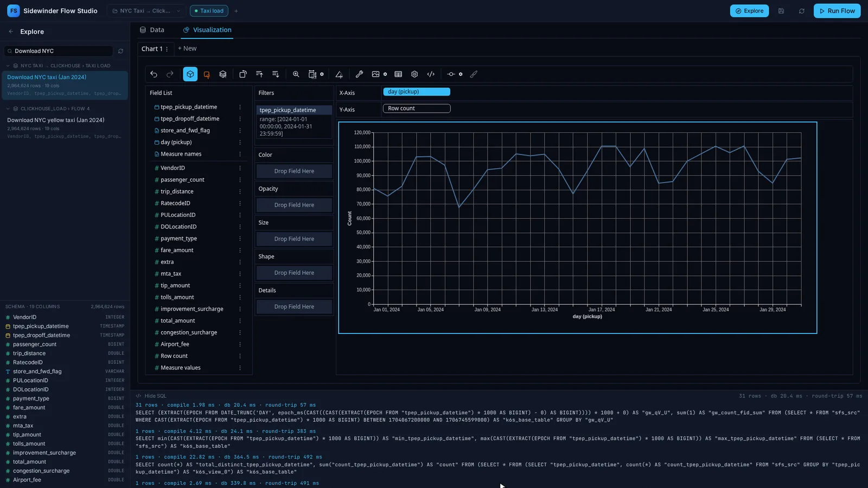868x488 pixels.
Task: Open chart configuration gear icon
Action: point(414,74)
